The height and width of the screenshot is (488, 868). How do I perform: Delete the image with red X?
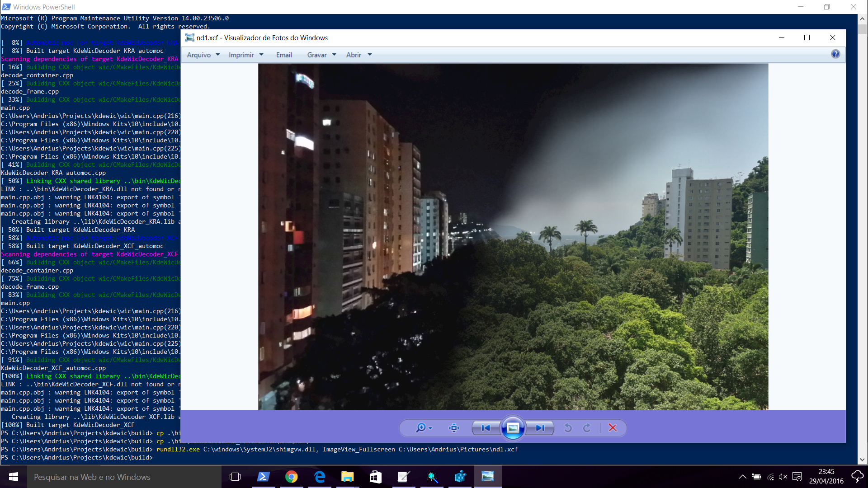(613, 428)
